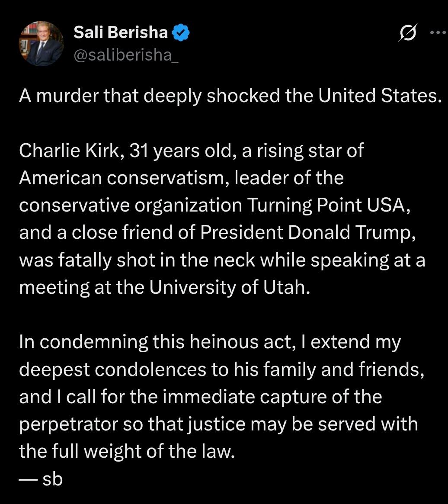448x504 pixels.
Task: Open the three-dot more options menu
Action: tap(438, 32)
